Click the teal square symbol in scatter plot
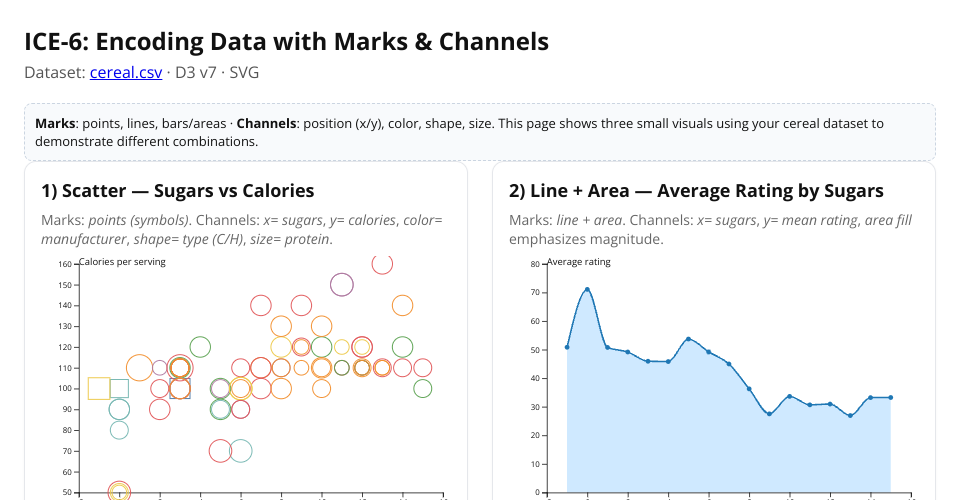 [x=119, y=388]
